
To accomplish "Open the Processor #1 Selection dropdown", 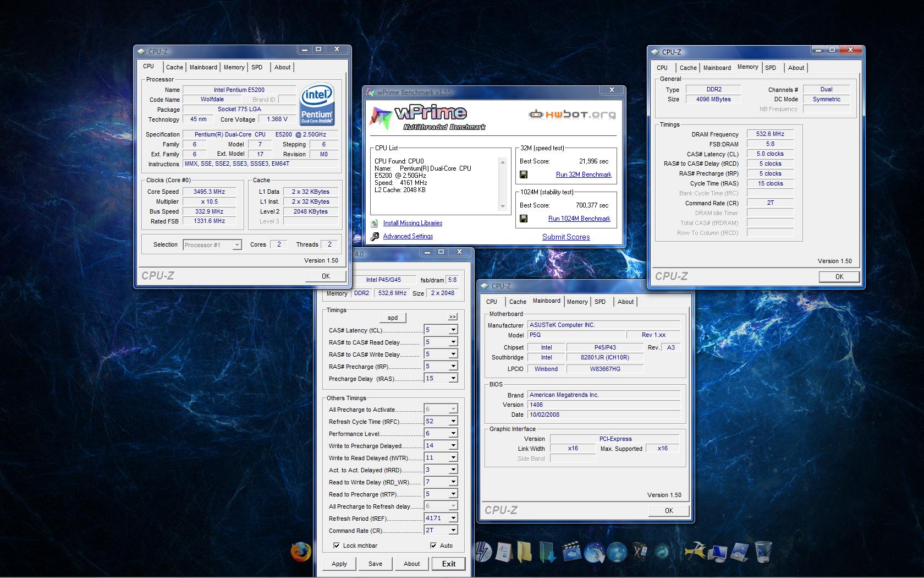I will click(x=212, y=245).
